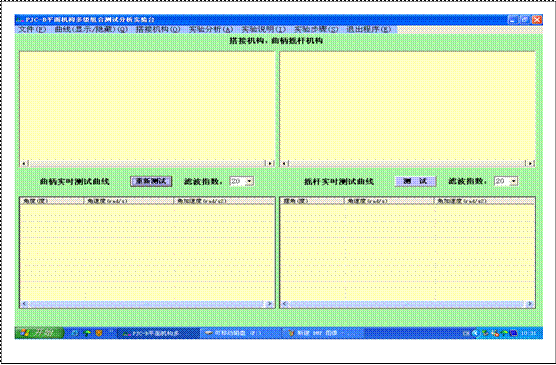
Task: Open the 文件(F) menu
Action: [x=32, y=29]
